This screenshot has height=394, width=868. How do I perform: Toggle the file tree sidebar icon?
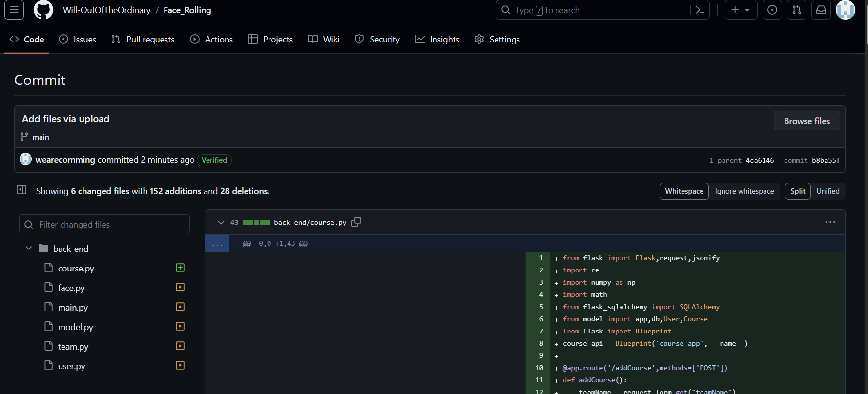pyautogui.click(x=21, y=189)
